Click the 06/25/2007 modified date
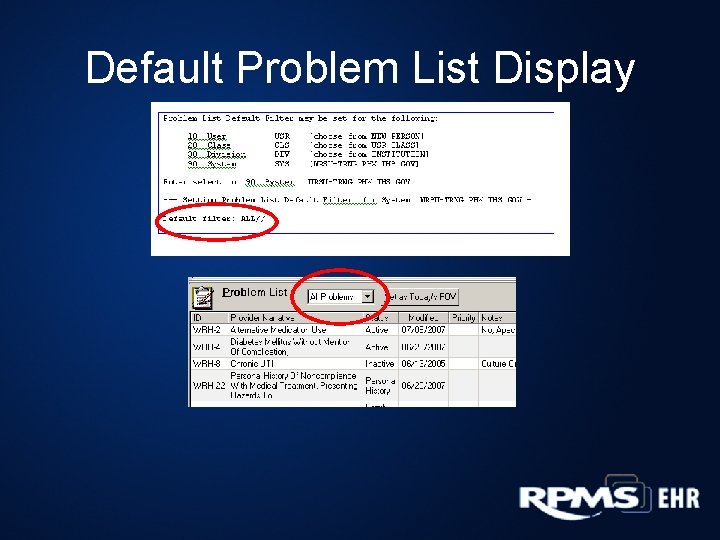This screenshot has height=540, width=720. pos(423,385)
